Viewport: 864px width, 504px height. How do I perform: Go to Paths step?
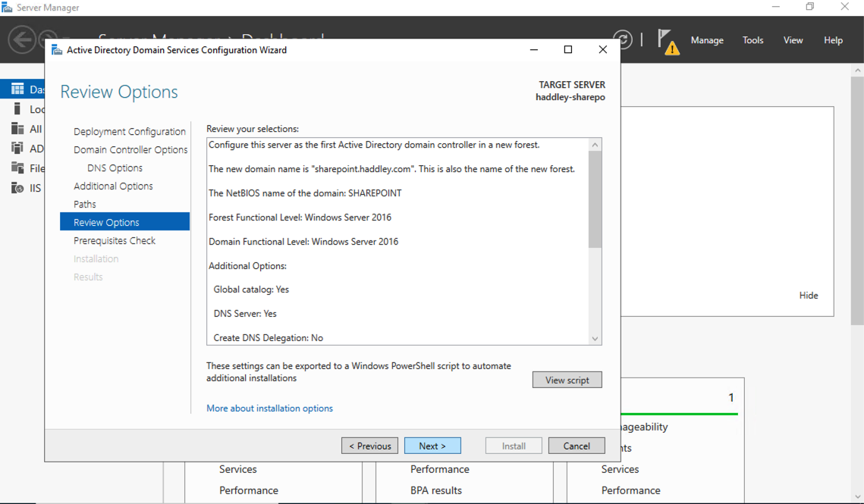[85, 205]
